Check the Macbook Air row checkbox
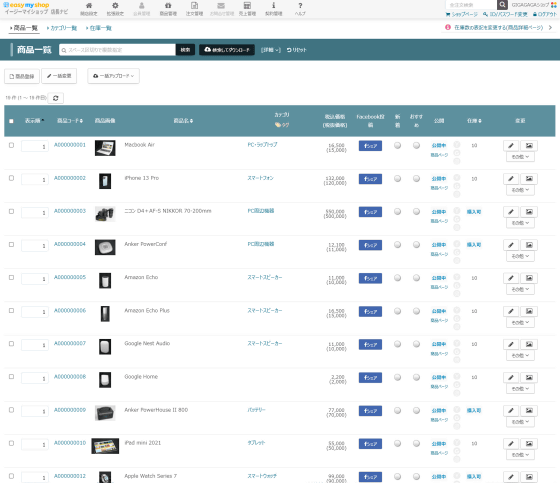Screen dimensions: 560x483 click(x=11, y=145)
